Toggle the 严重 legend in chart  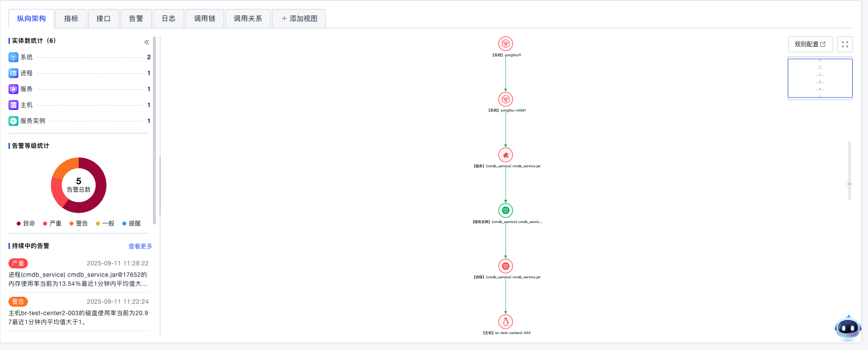click(x=52, y=224)
